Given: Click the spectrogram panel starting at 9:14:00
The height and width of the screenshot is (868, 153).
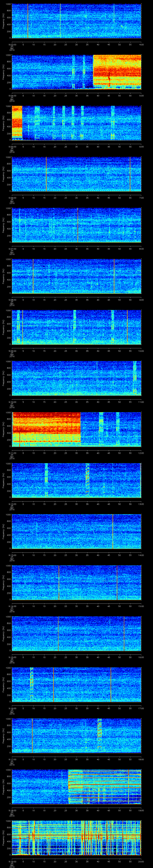Looking at the screenshot, I should 76,582.
